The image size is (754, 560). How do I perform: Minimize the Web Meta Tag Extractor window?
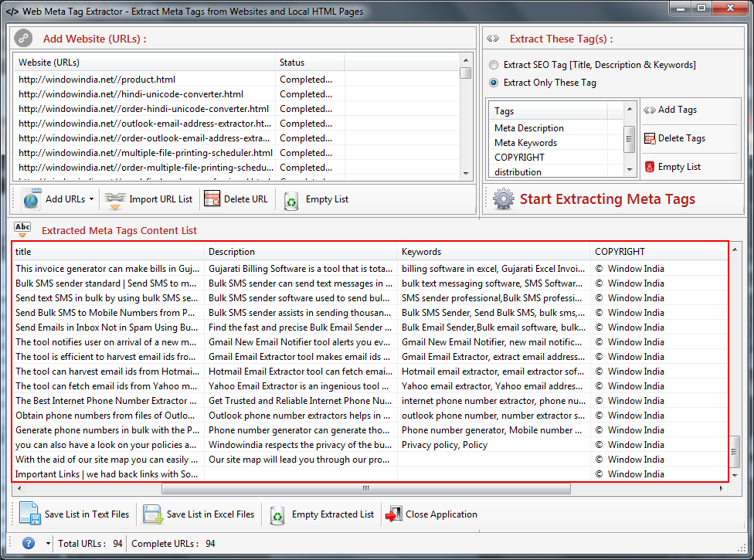coord(681,8)
